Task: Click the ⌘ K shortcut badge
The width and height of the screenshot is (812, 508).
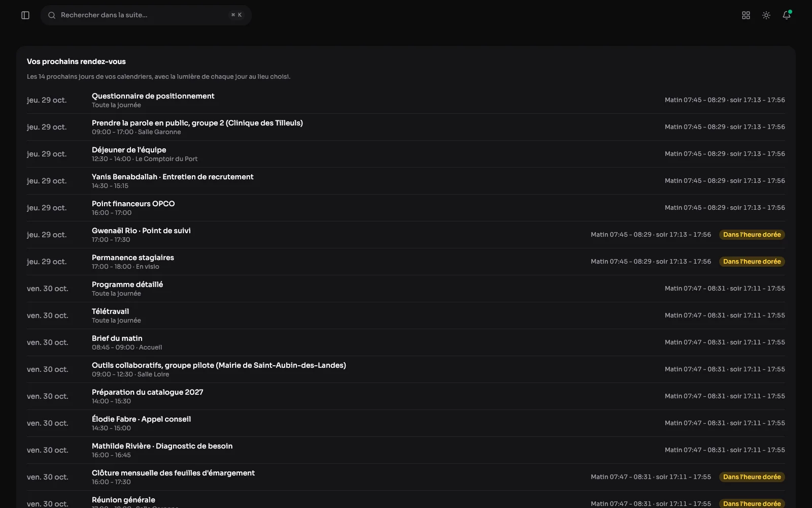Action: (236, 15)
